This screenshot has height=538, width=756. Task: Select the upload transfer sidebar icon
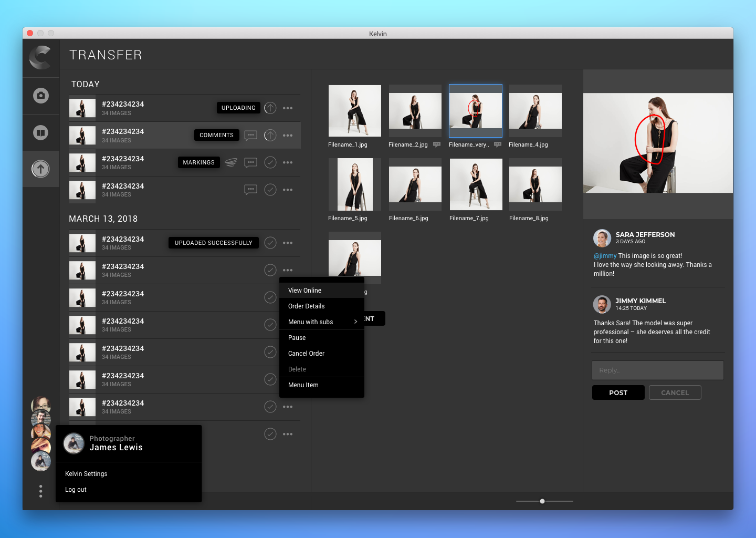[40, 169]
